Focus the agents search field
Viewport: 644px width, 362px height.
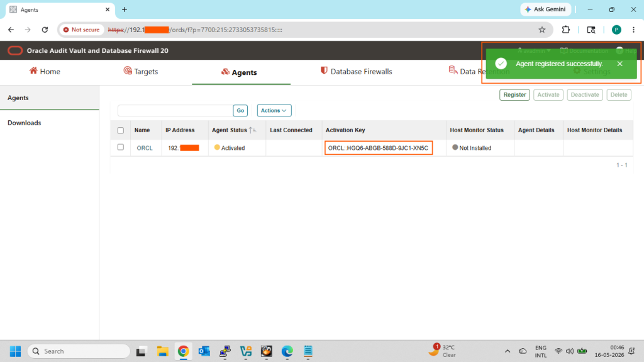[x=175, y=111]
